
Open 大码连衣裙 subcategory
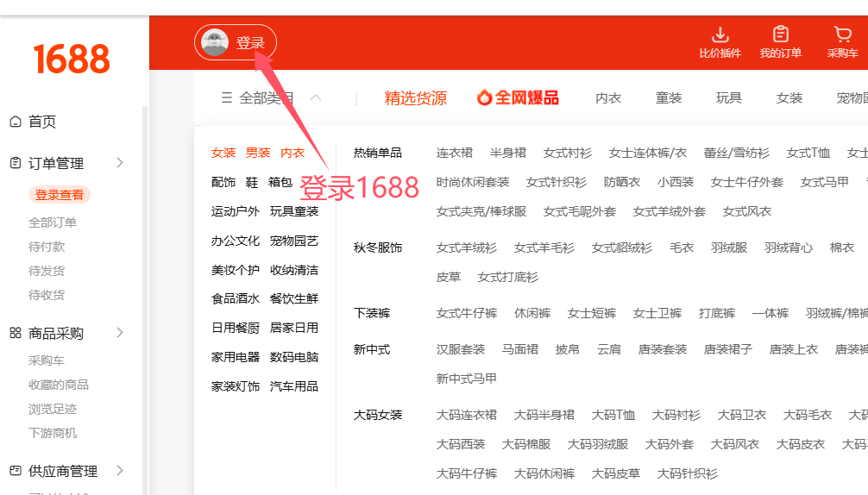click(467, 415)
